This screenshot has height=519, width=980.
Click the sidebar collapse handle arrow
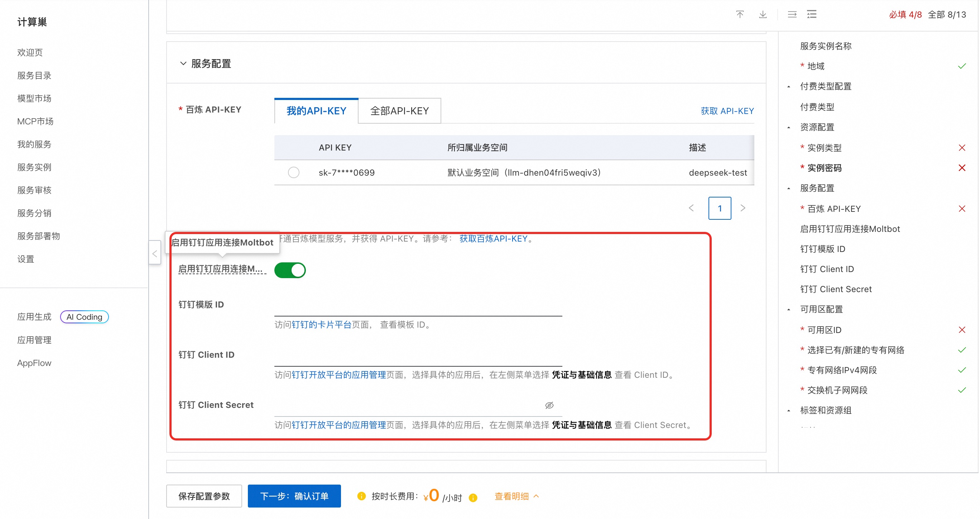coord(155,254)
